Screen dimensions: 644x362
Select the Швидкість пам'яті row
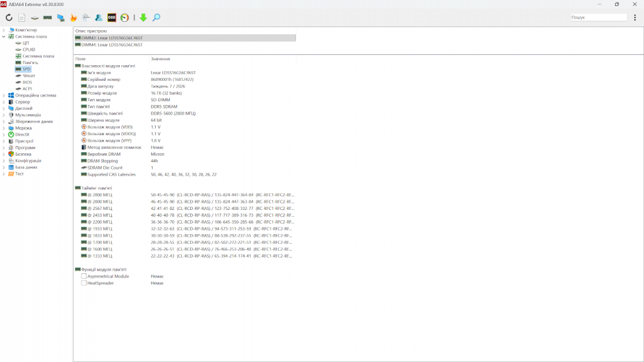(x=185, y=113)
